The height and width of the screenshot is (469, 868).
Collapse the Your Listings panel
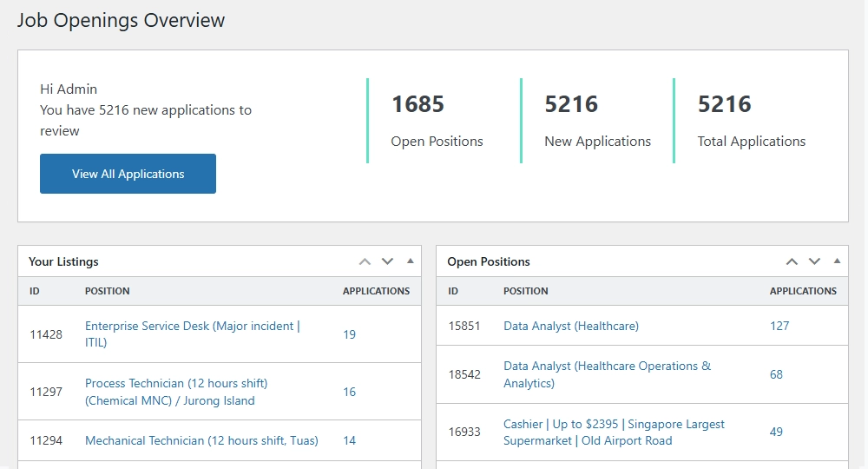coord(410,261)
